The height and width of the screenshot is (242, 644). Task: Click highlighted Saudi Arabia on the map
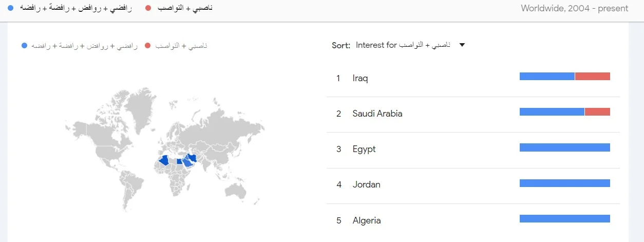(187, 162)
